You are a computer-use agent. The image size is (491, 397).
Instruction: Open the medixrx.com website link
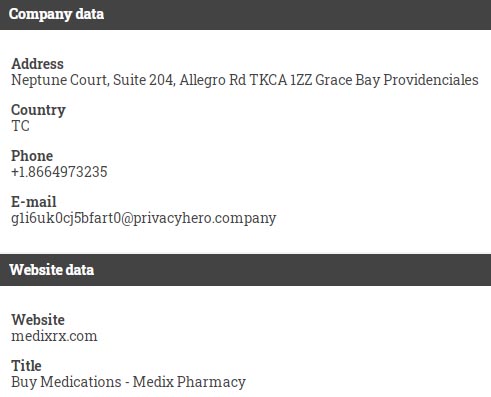click(x=54, y=336)
